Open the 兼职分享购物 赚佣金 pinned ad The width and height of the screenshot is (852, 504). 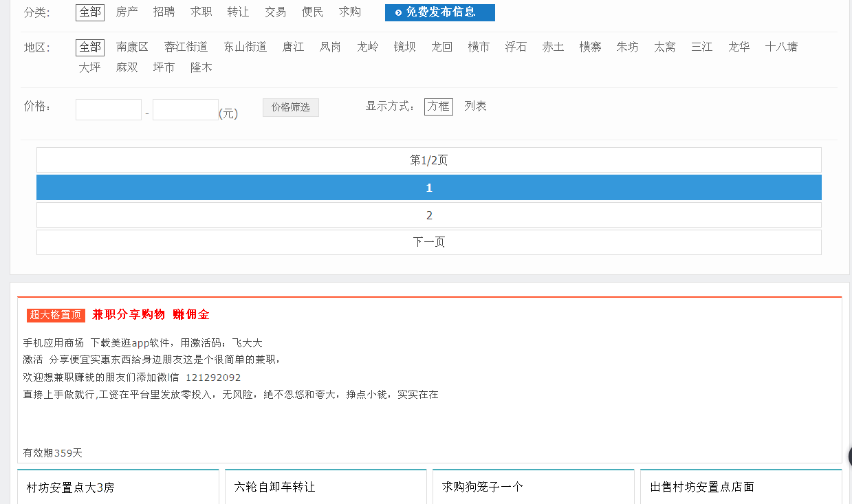click(151, 315)
